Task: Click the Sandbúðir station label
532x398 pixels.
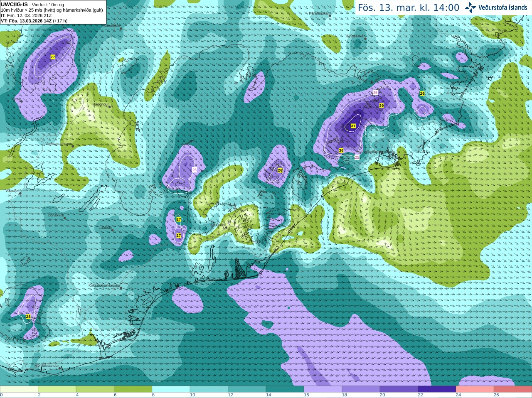Action: 112,25
